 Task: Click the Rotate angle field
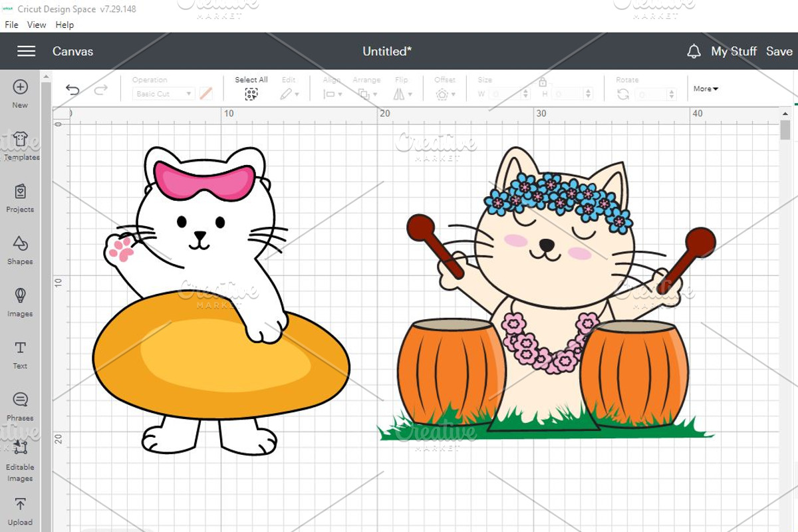tap(651, 94)
